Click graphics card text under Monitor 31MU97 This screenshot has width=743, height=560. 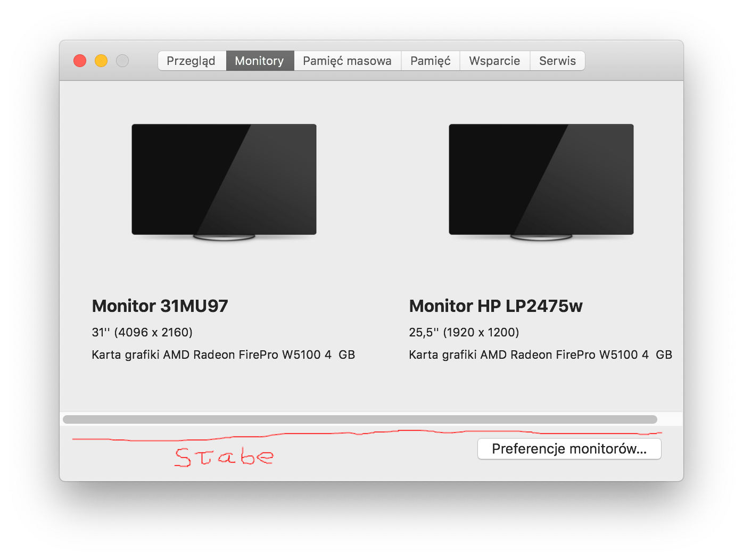point(224,355)
